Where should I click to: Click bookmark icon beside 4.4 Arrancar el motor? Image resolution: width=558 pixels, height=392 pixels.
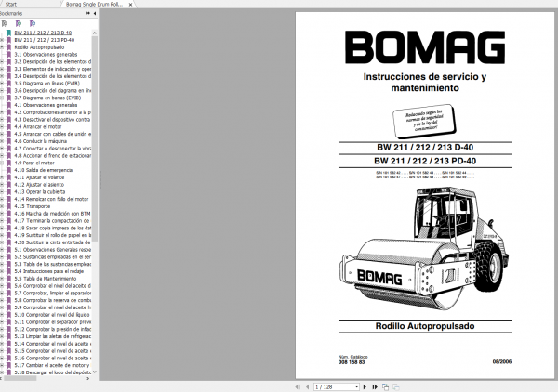[x=9, y=126]
